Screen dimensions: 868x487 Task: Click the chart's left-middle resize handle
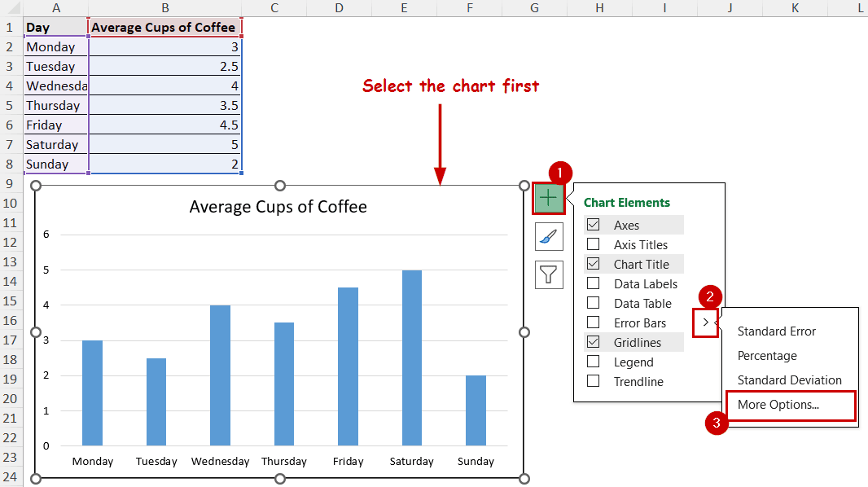point(36,332)
